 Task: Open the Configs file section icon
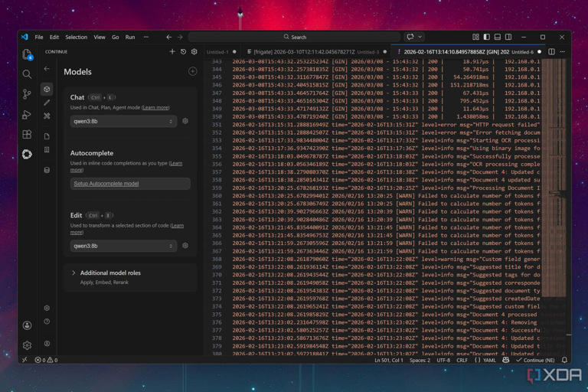(47, 136)
